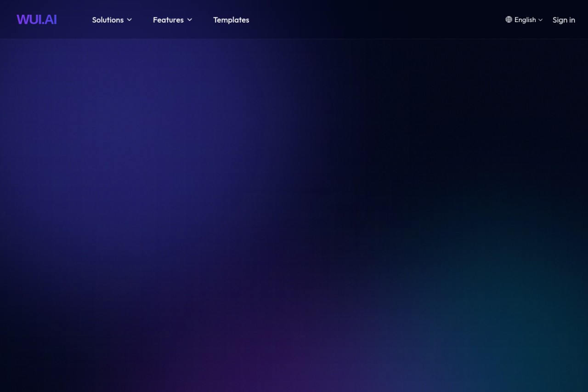Click the Sign in link
Viewport: 588px width, 392px height.
click(564, 20)
